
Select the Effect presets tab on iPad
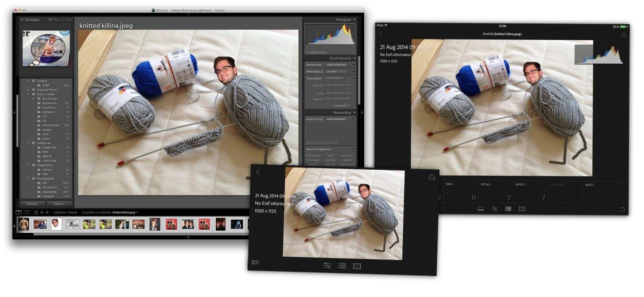point(530,191)
